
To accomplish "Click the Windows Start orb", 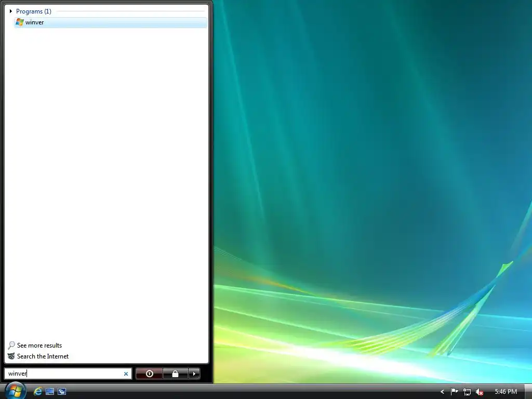I will (15, 391).
